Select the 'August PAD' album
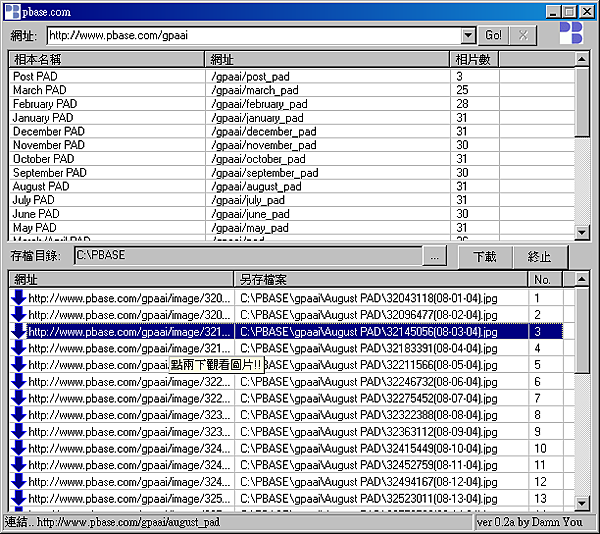 click(x=292, y=186)
